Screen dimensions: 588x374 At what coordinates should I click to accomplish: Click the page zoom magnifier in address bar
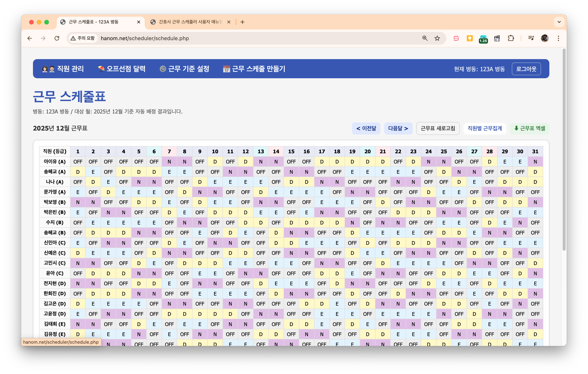click(x=425, y=38)
